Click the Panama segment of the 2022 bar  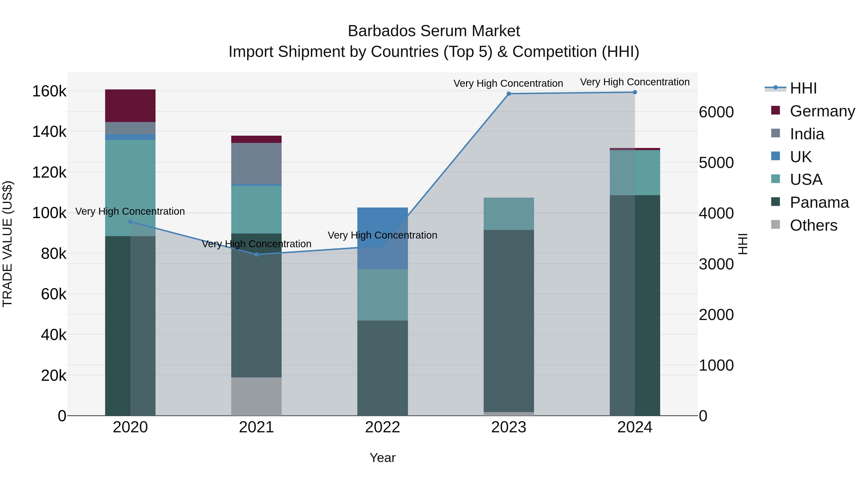click(x=382, y=368)
